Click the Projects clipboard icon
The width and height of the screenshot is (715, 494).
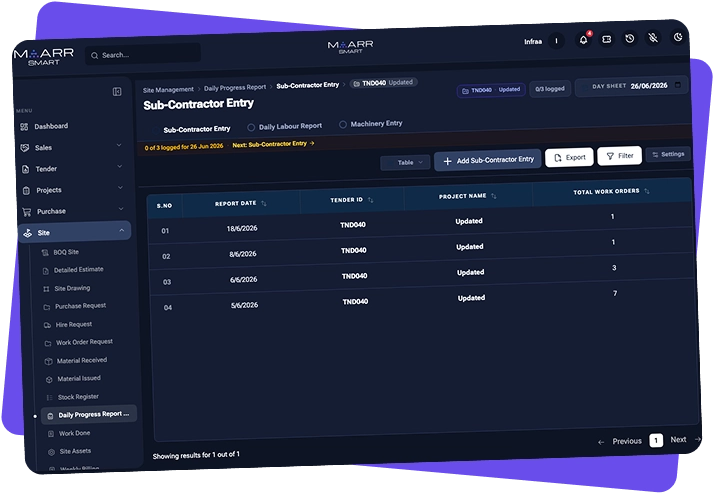click(x=26, y=191)
